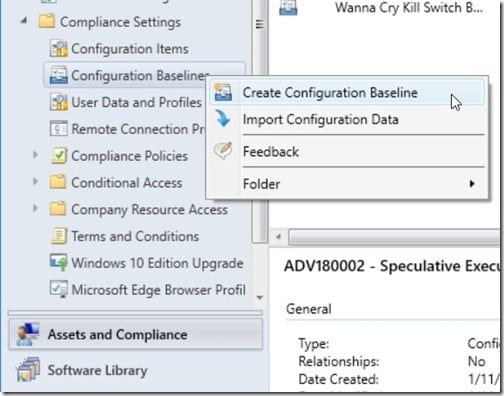The height and width of the screenshot is (396, 504).
Task: Click the Assets and Compliance workspace icon
Action: (x=28, y=334)
